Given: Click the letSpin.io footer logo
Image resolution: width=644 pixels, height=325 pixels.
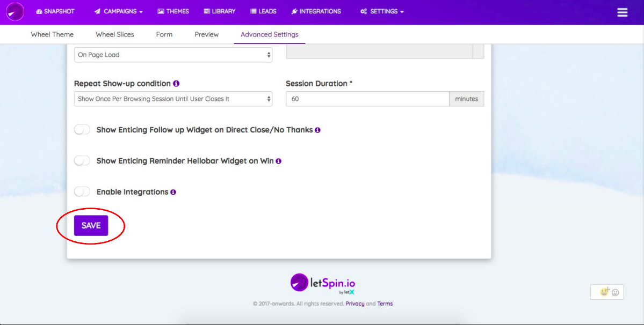Looking at the screenshot, I should point(322,284).
